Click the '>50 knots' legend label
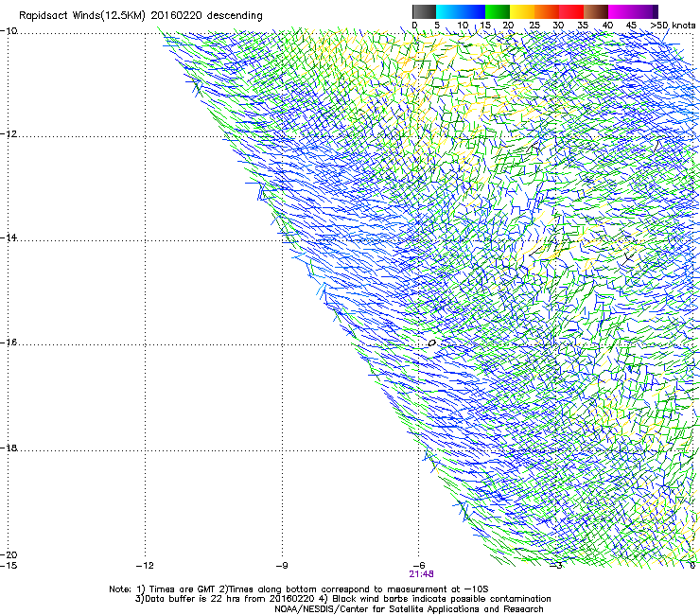The width and height of the screenshot is (700, 615). (673, 26)
